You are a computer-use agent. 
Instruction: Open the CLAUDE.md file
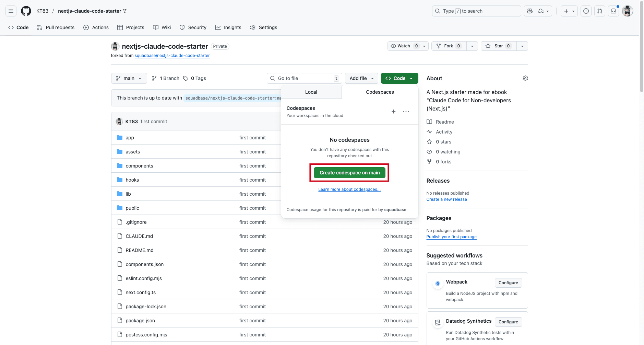(139, 236)
